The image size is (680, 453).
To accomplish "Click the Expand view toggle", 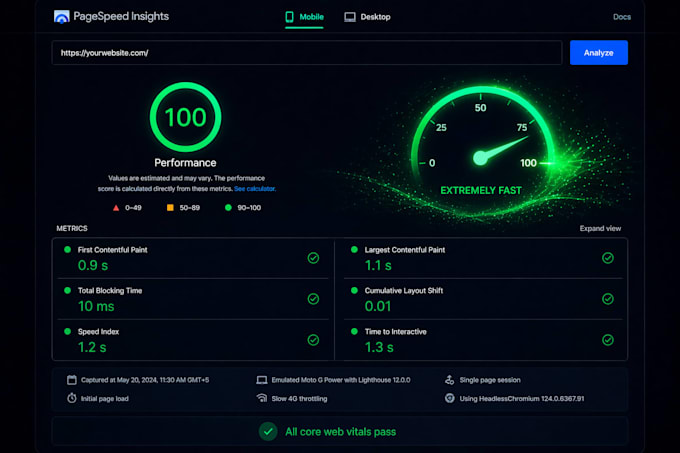I will [600, 228].
